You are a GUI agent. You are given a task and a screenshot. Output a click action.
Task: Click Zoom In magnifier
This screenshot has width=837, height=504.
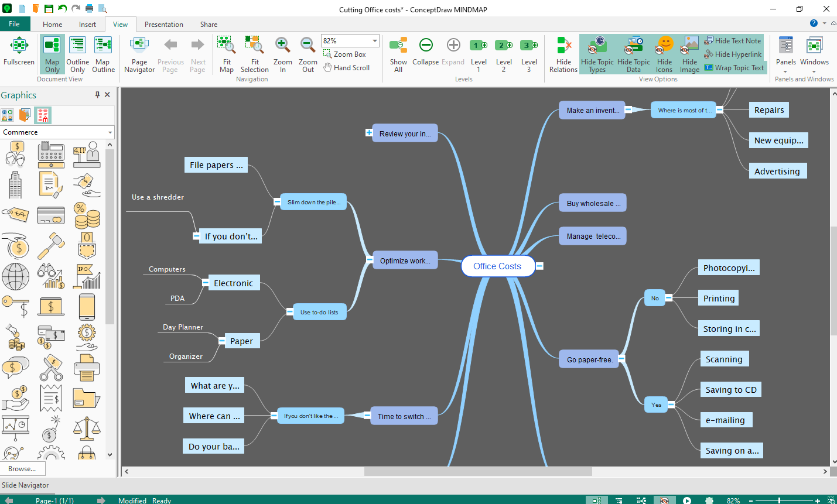click(282, 54)
